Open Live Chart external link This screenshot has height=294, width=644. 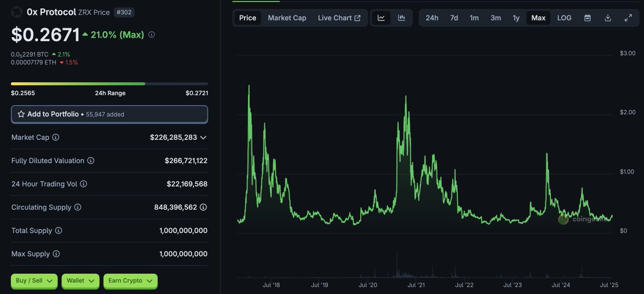click(339, 18)
